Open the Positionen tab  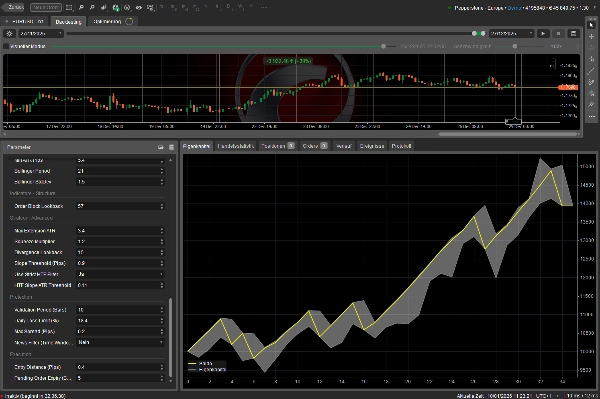click(x=277, y=146)
